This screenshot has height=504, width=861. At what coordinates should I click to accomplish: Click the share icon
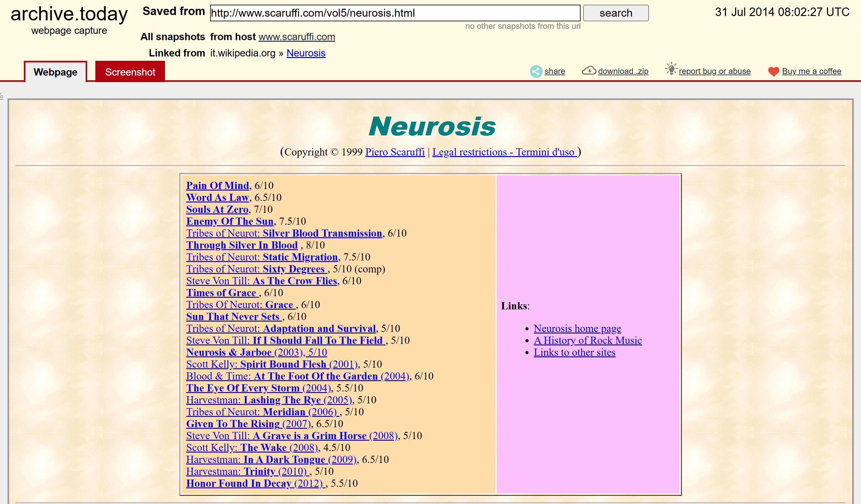[x=536, y=71]
